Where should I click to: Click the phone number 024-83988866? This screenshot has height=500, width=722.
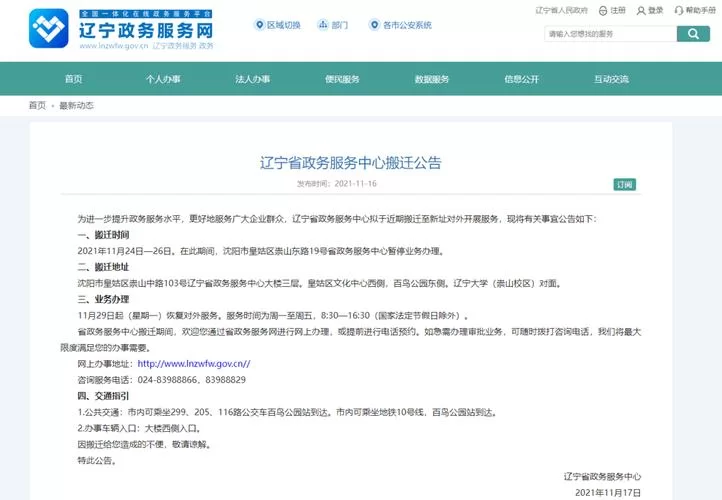pos(168,380)
